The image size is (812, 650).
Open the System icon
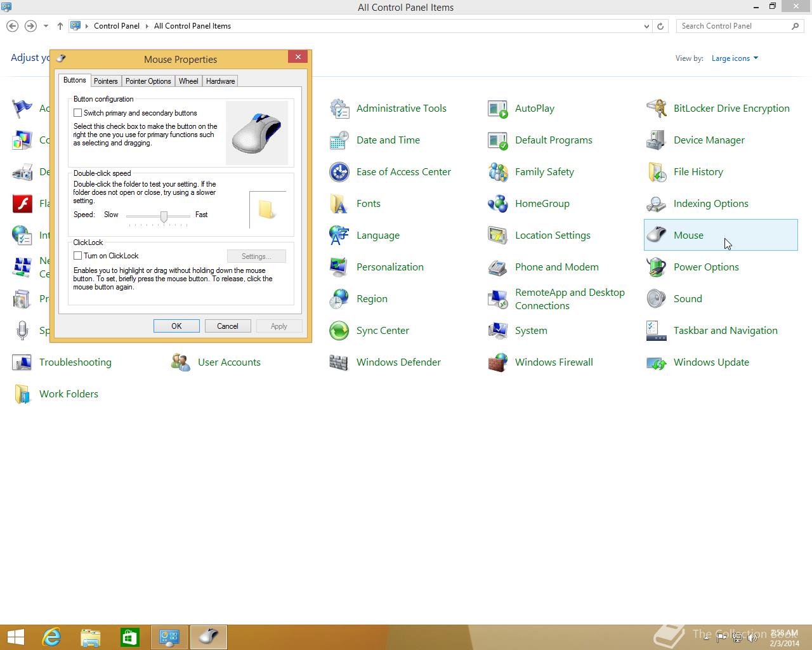[498, 331]
